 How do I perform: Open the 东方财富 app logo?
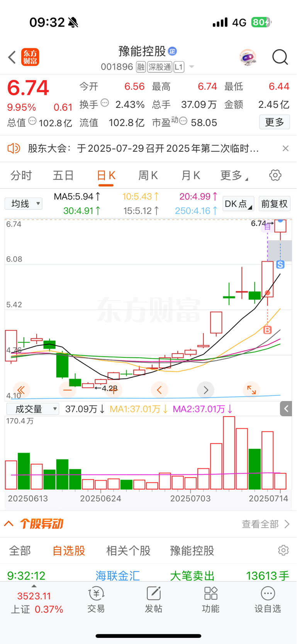(30, 57)
